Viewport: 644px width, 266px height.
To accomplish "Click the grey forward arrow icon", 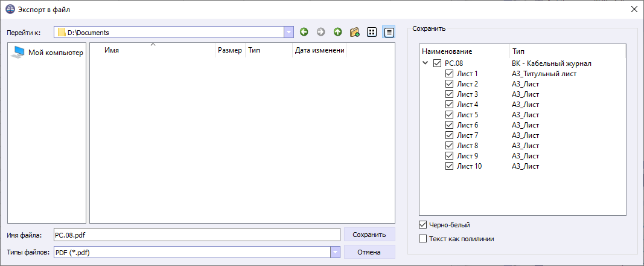I will [x=320, y=32].
